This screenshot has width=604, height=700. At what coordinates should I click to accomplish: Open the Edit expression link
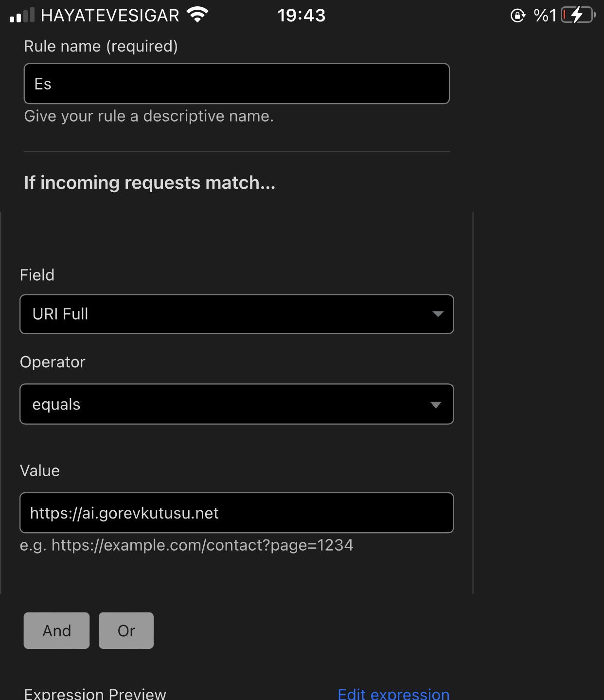click(393, 694)
